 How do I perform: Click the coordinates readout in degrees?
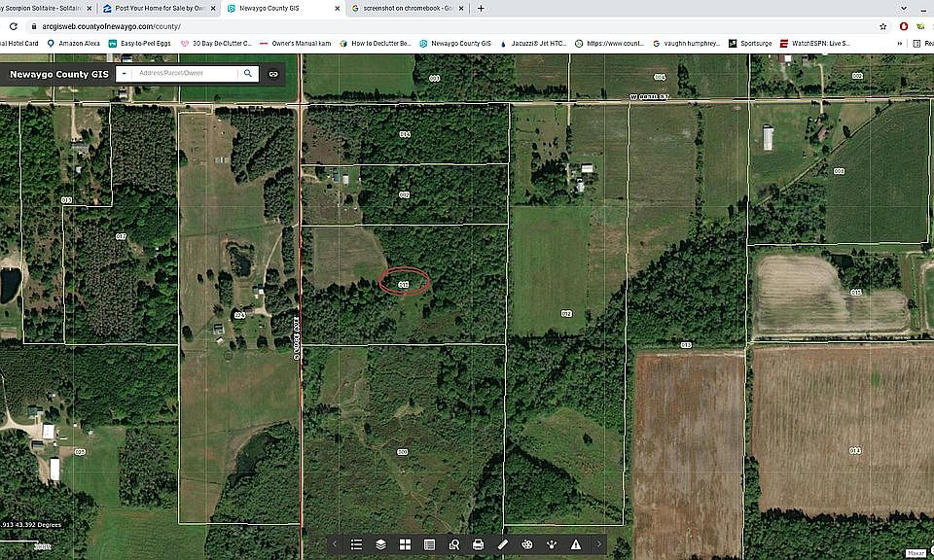coord(30,525)
